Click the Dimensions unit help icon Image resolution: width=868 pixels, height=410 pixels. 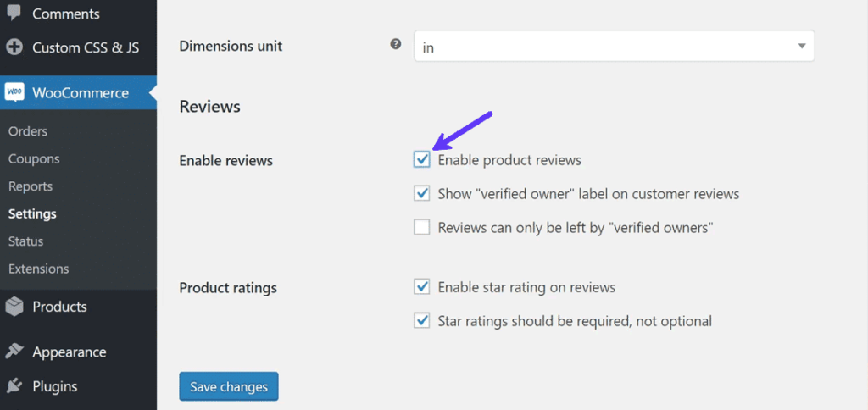396,45
